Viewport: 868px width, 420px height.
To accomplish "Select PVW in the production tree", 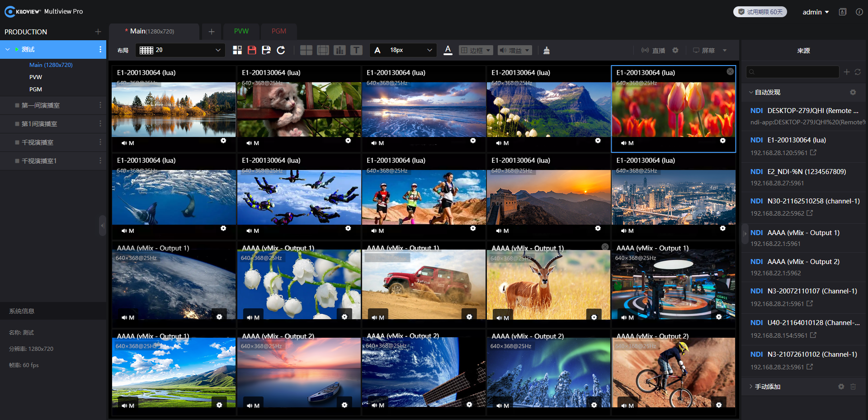I will (x=36, y=77).
